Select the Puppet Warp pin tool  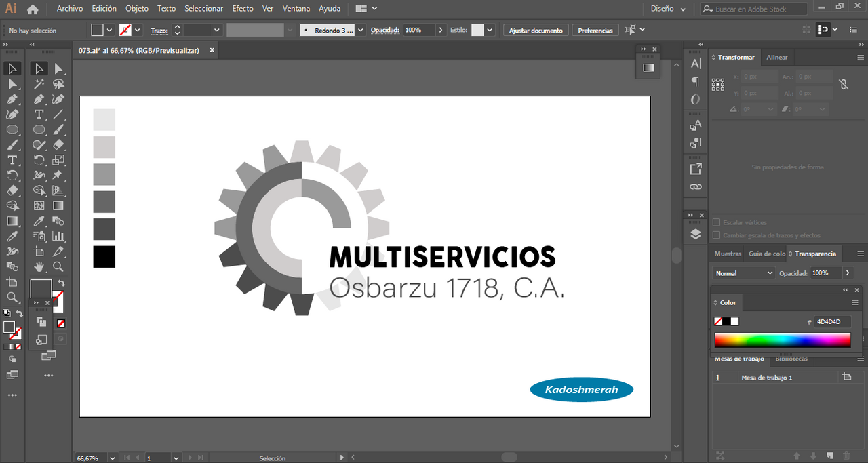click(59, 176)
